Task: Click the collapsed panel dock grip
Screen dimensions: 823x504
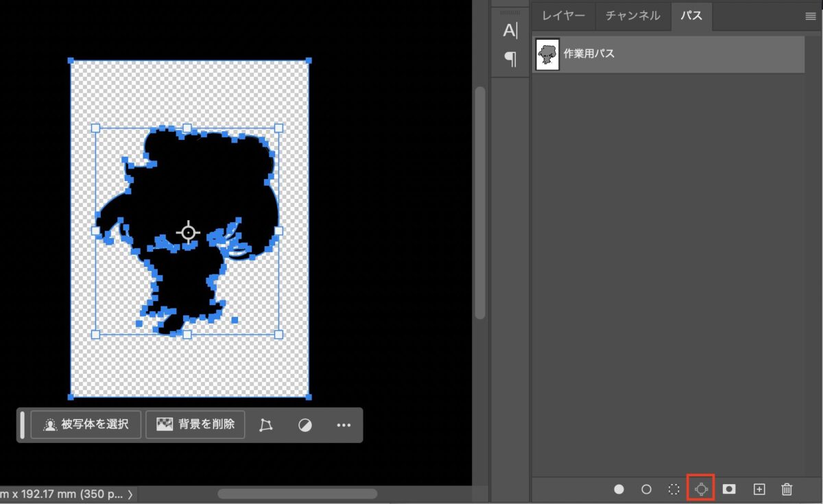Action: 510,12
